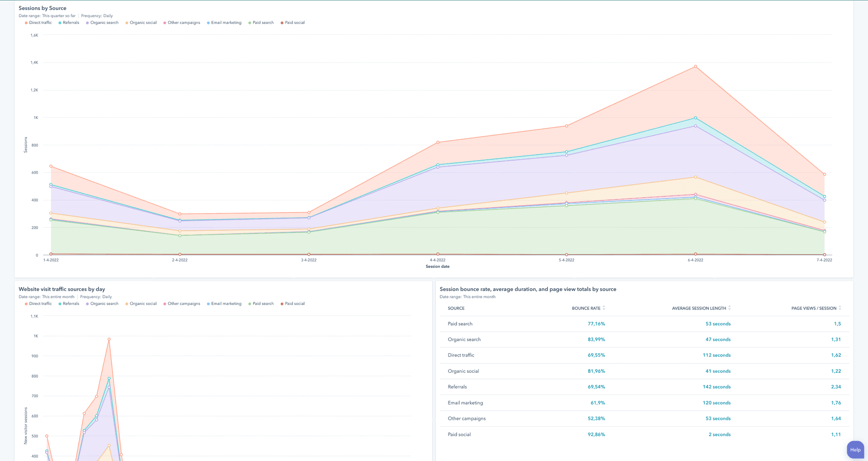Select the Organic search table row
Screen dimensions: 868x461
click(x=645, y=340)
